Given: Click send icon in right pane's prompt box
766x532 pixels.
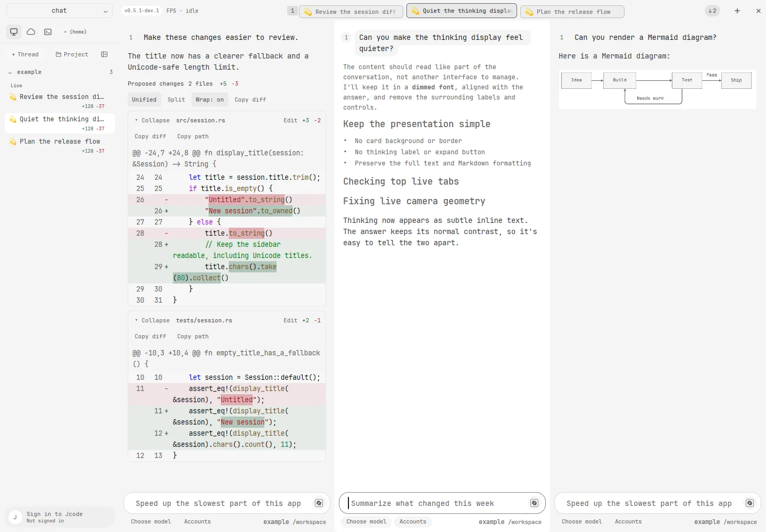Looking at the screenshot, I should click(x=750, y=503).
